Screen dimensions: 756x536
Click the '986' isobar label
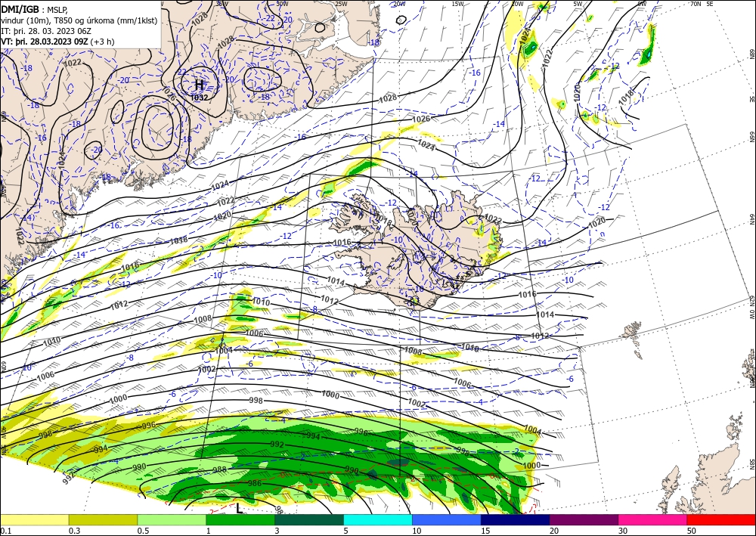coord(254,483)
